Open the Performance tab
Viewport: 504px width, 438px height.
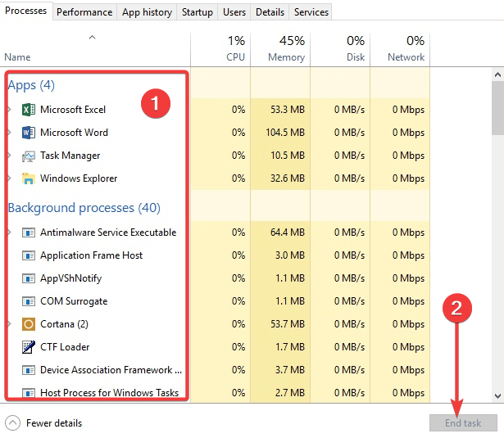coord(84,12)
